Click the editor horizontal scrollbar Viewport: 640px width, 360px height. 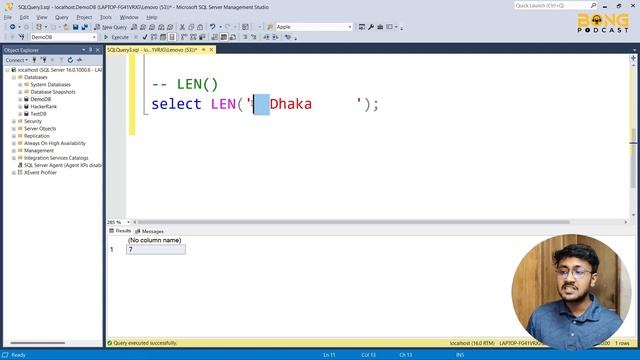353,222
